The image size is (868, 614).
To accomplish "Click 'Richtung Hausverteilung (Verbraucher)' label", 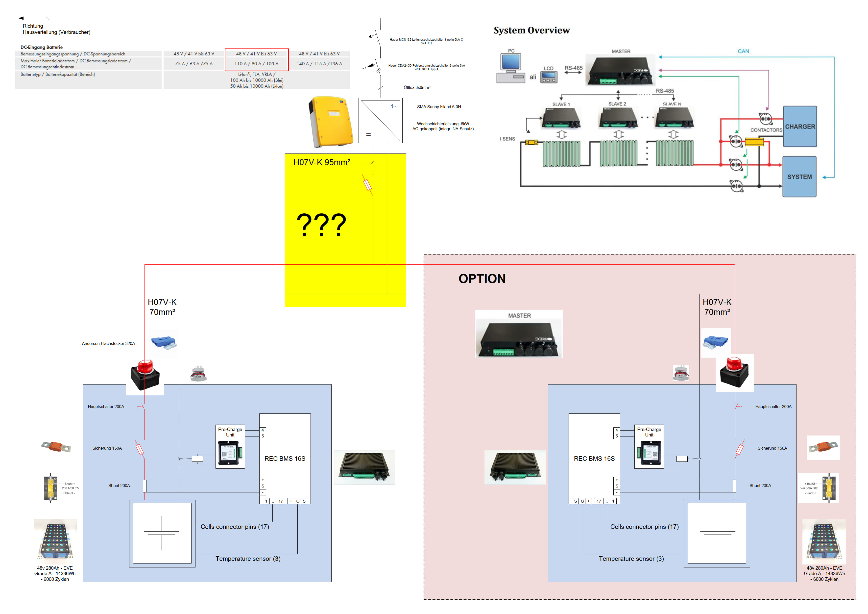I will 56,29.
